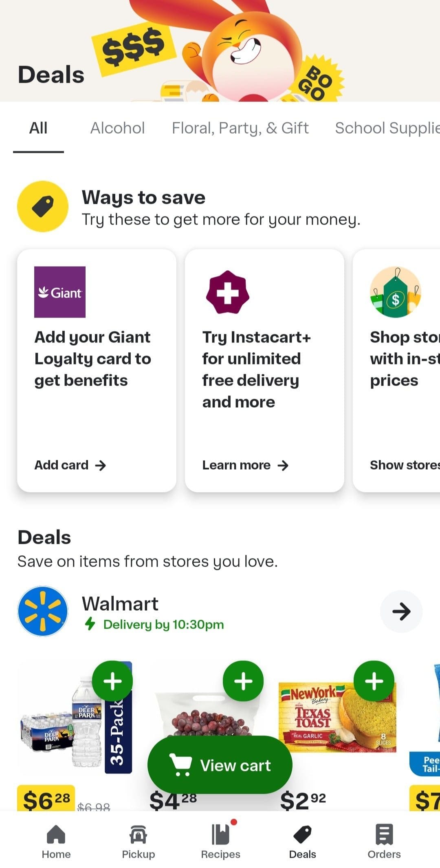Add red grapes to cart
This screenshot has width=440, height=868.
(243, 681)
